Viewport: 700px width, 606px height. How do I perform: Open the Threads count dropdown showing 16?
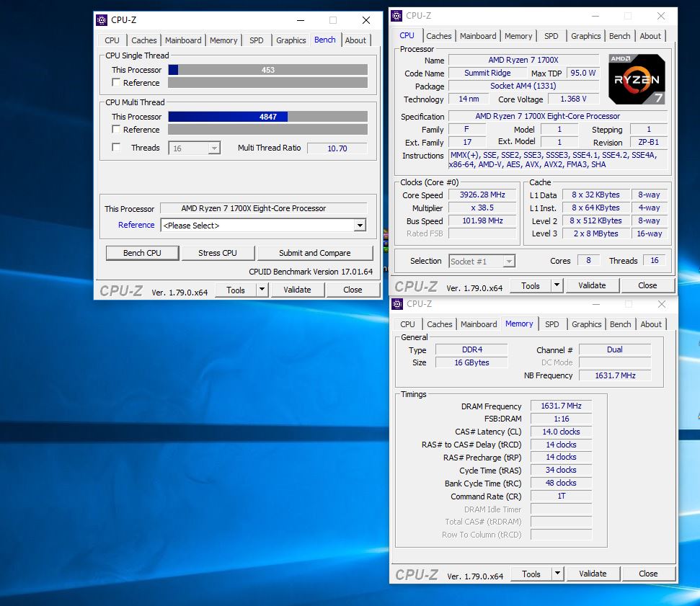pyautogui.click(x=195, y=148)
